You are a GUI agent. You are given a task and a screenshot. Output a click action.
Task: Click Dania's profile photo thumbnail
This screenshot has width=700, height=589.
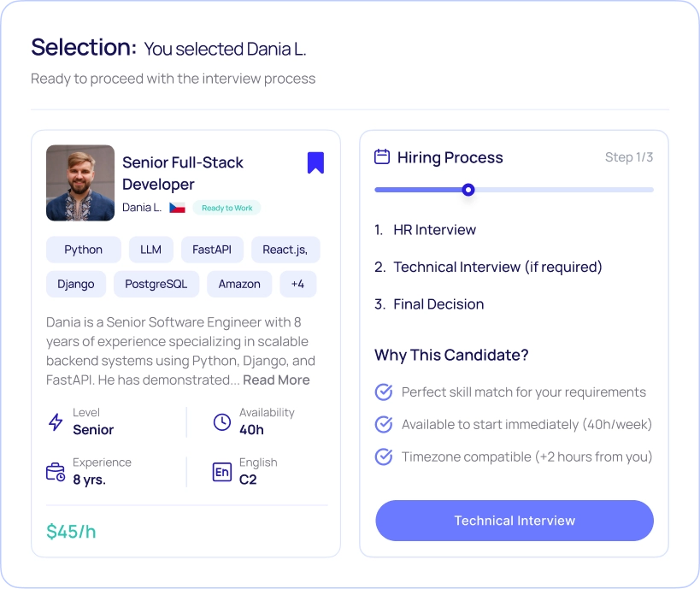point(80,183)
